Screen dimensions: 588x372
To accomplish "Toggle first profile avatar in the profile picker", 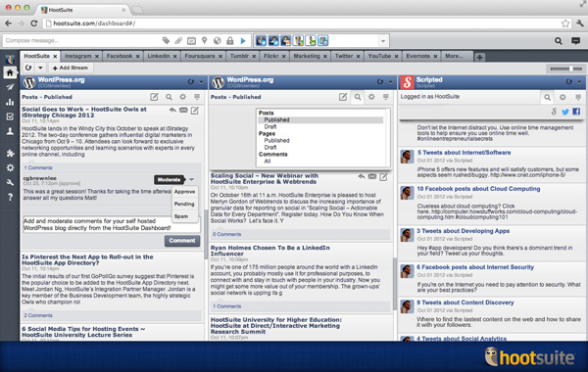I will click(261, 40).
